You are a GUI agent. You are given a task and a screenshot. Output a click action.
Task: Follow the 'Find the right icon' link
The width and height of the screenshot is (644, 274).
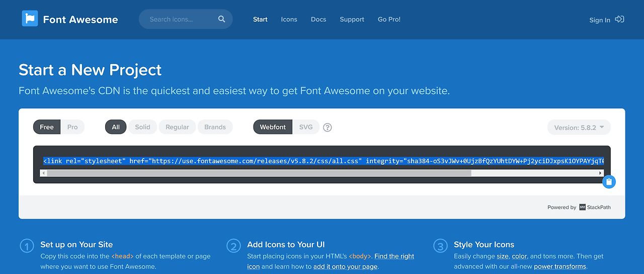(331, 261)
